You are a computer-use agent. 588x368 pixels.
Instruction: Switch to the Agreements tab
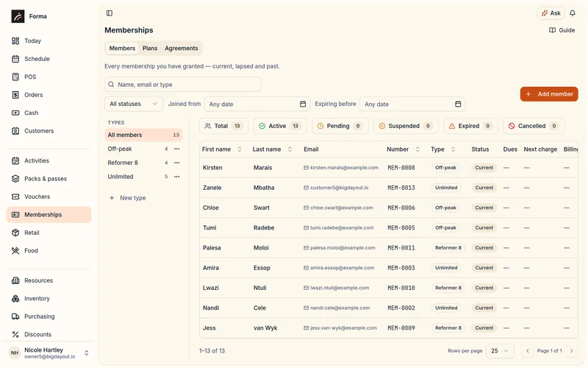click(182, 49)
